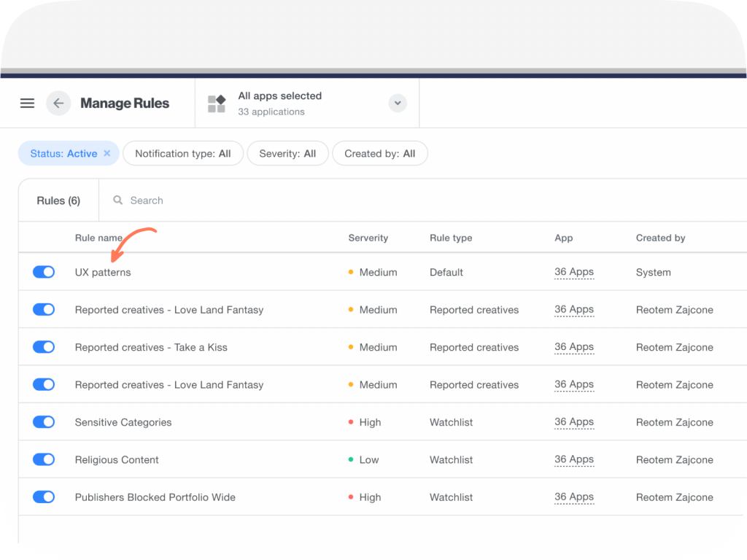This screenshot has width=747, height=560.
Task: Toggle off the Religious Content rule
Action: coord(43,459)
